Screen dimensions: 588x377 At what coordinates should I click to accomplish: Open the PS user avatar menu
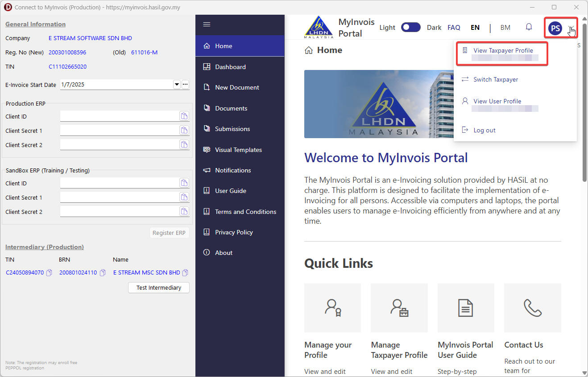tap(555, 29)
